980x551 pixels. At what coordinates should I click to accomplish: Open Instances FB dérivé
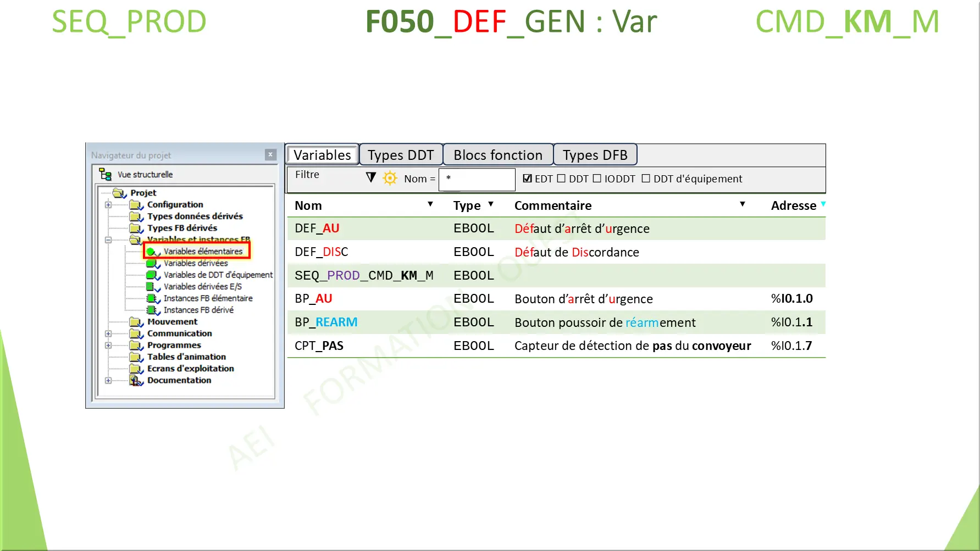pyautogui.click(x=152, y=310)
